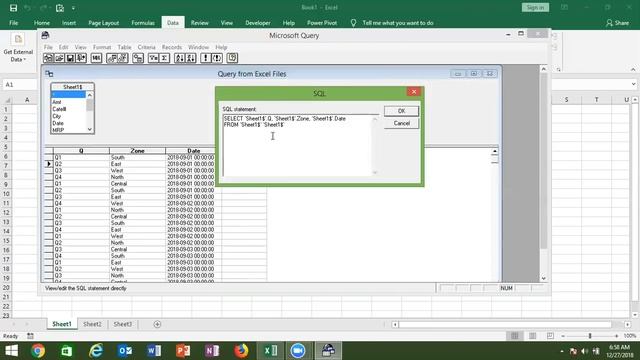Click the Add Tables toolbar icon

138,58
